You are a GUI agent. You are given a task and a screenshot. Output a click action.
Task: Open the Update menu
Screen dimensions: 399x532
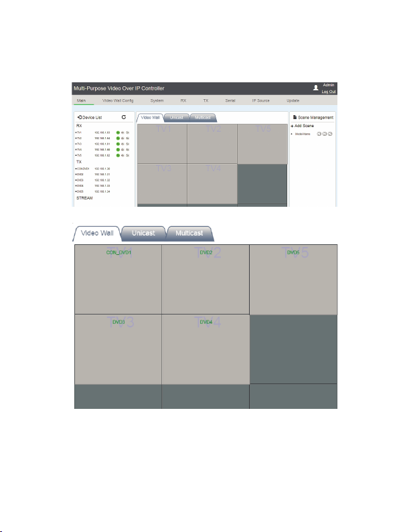293,100
